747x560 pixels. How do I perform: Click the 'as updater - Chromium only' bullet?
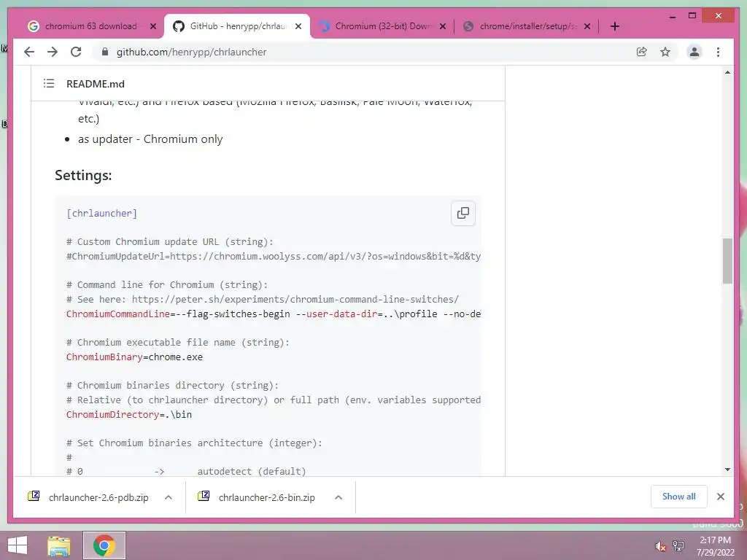(x=150, y=139)
